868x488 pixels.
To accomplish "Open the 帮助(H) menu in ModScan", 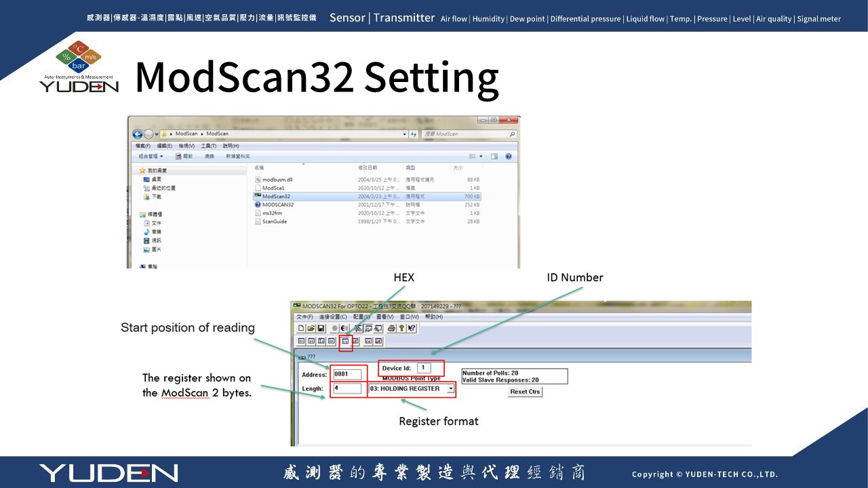I will point(434,317).
